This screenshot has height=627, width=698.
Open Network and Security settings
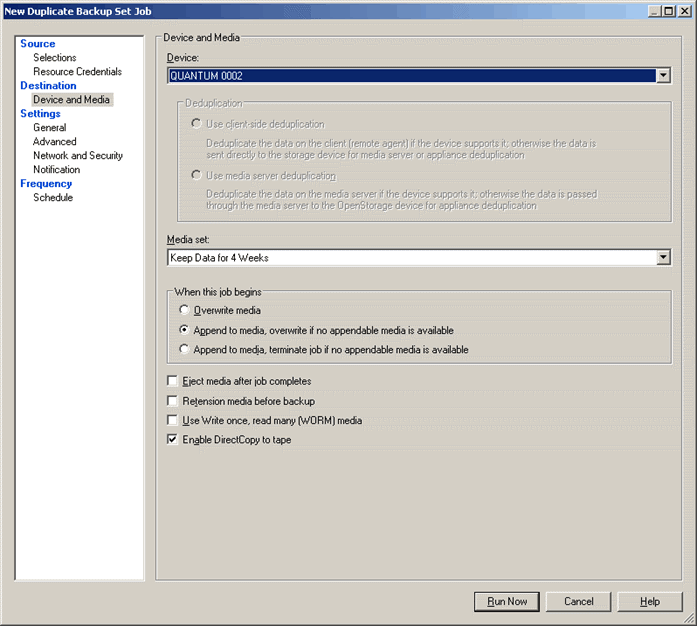(78, 156)
